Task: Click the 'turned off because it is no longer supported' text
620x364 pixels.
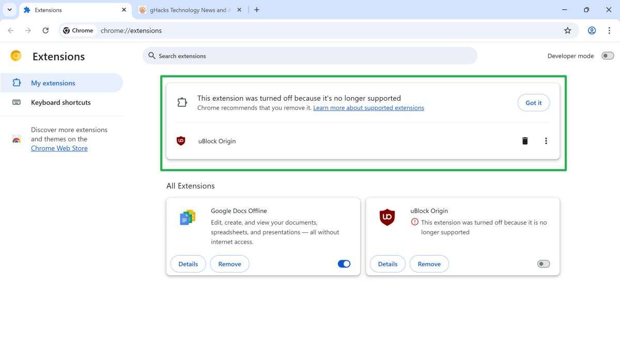Action: 484,227
